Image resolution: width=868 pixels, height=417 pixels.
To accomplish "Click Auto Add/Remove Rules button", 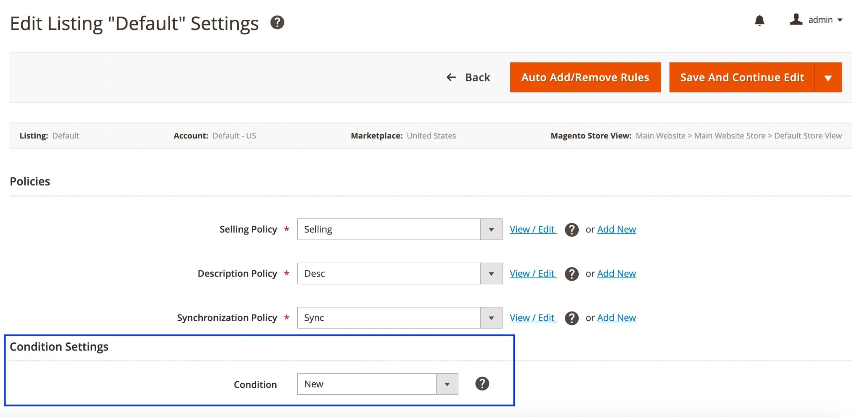I will pyautogui.click(x=585, y=77).
